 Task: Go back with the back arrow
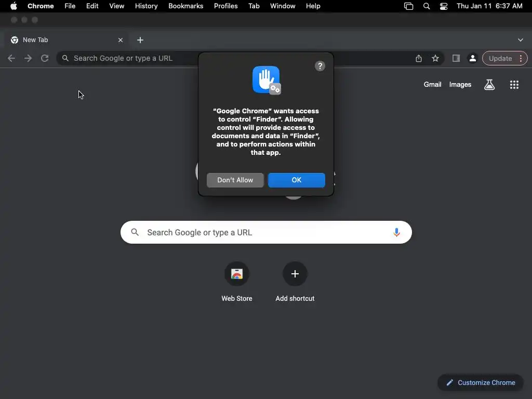(x=11, y=58)
